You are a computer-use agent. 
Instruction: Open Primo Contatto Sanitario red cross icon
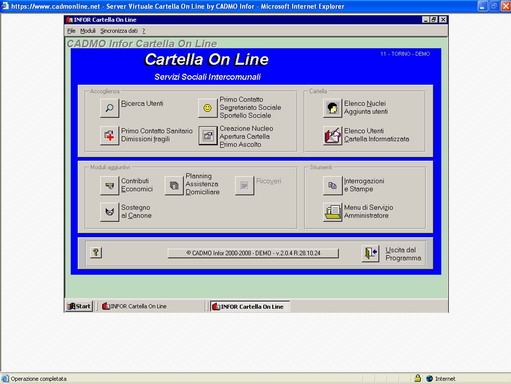click(109, 136)
